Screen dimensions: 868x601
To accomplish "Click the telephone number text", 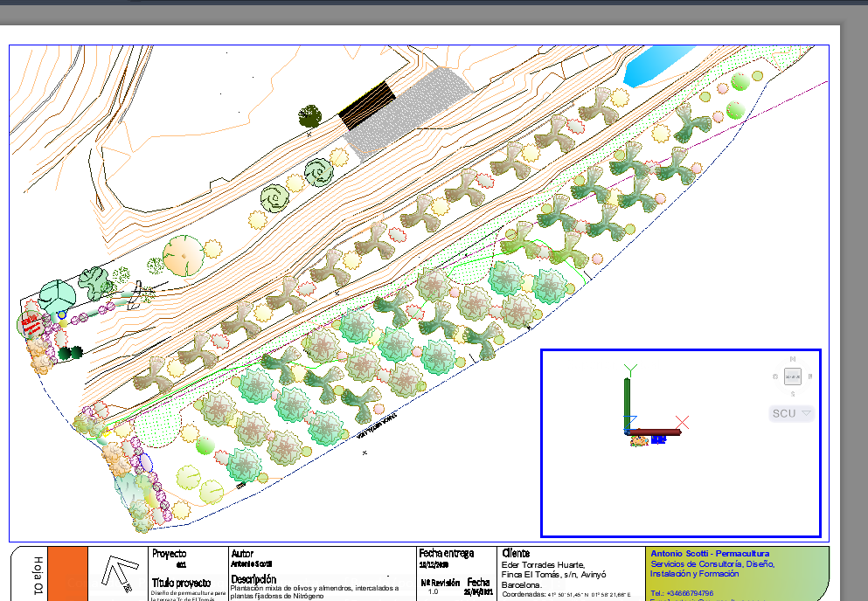I will click(682, 593).
